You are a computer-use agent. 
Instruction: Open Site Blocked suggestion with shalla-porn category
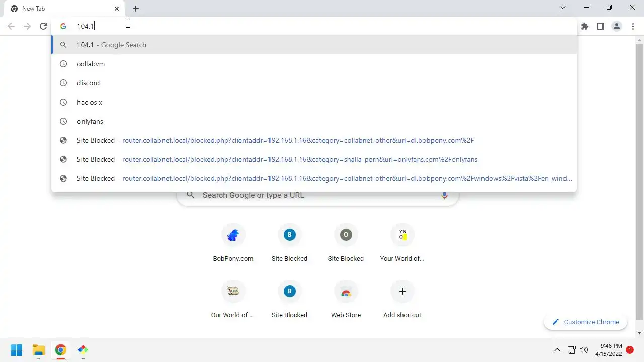[x=314, y=159]
